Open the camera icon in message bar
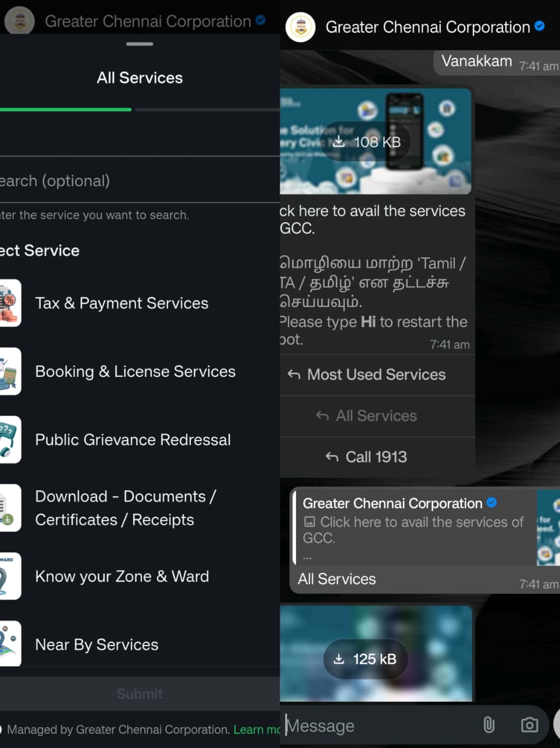560x748 pixels. click(530, 725)
